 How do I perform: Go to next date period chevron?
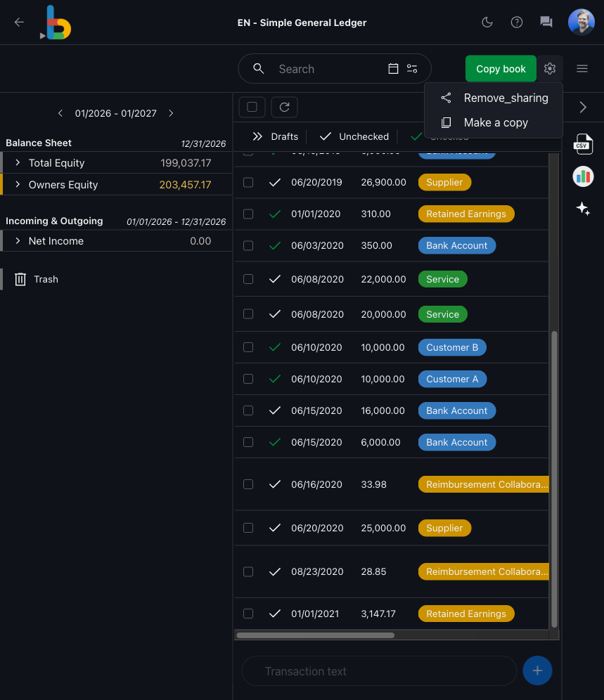[171, 113]
